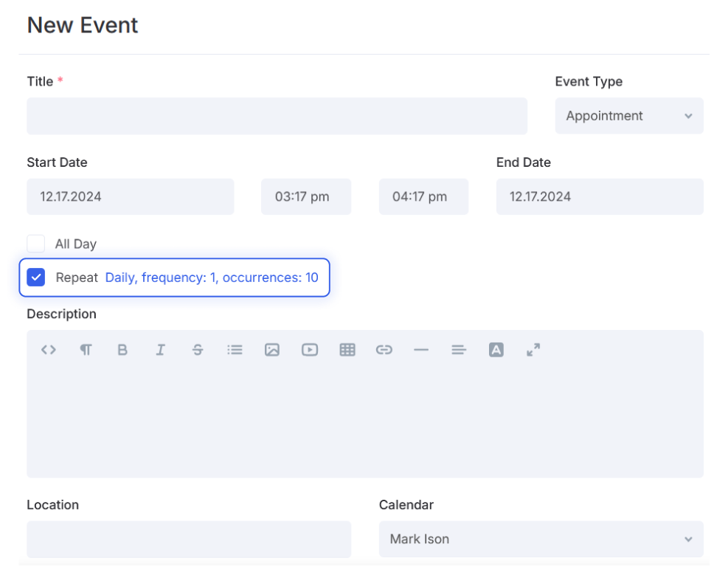Open the start time 03:17 pm field

306,196
